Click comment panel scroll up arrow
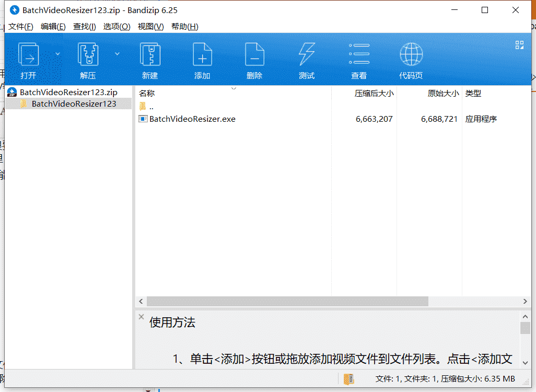The width and height of the screenshot is (536, 392). click(x=525, y=316)
